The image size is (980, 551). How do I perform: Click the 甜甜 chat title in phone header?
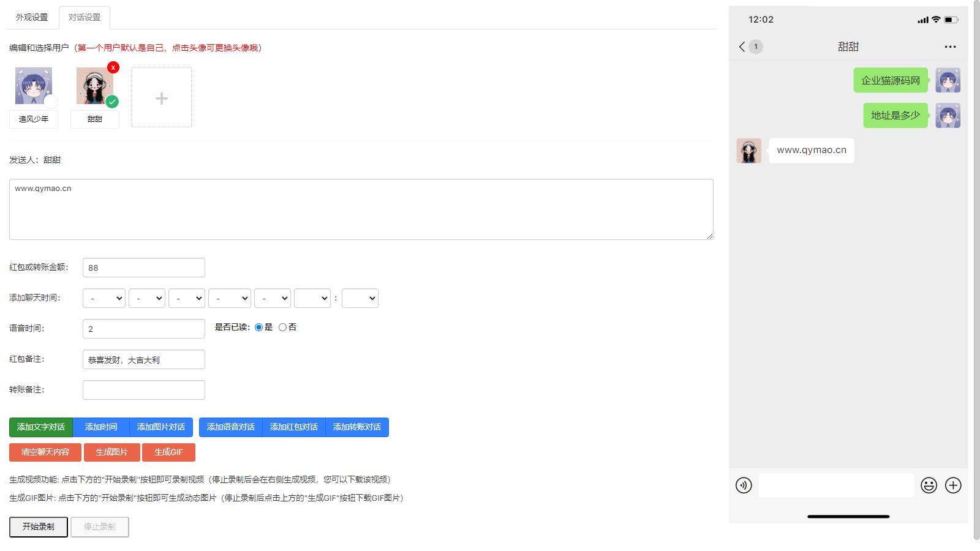coord(848,47)
